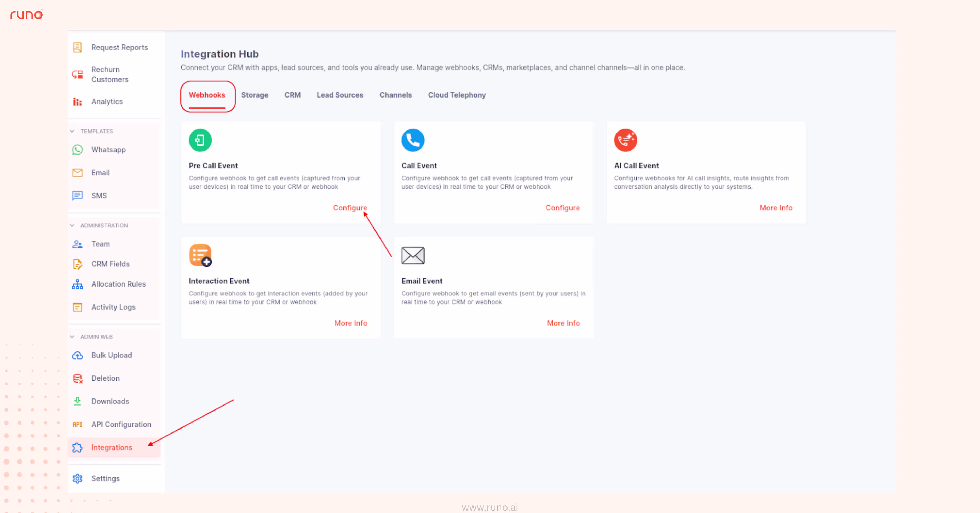This screenshot has width=980, height=513.
Task: Open the Settings page
Action: pyautogui.click(x=105, y=478)
